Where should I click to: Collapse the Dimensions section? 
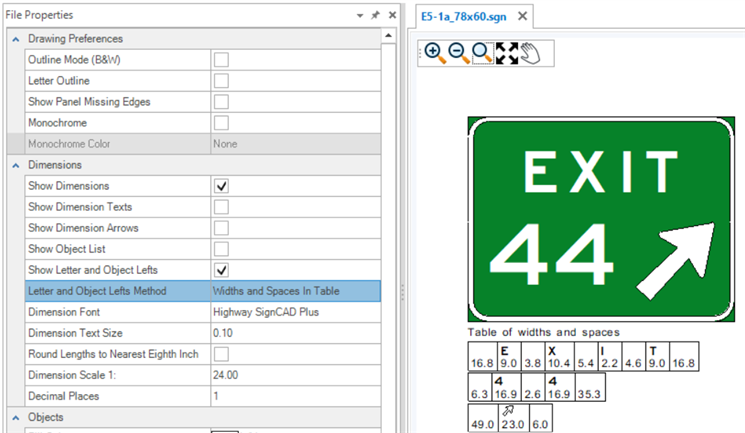[x=13, y=165]
